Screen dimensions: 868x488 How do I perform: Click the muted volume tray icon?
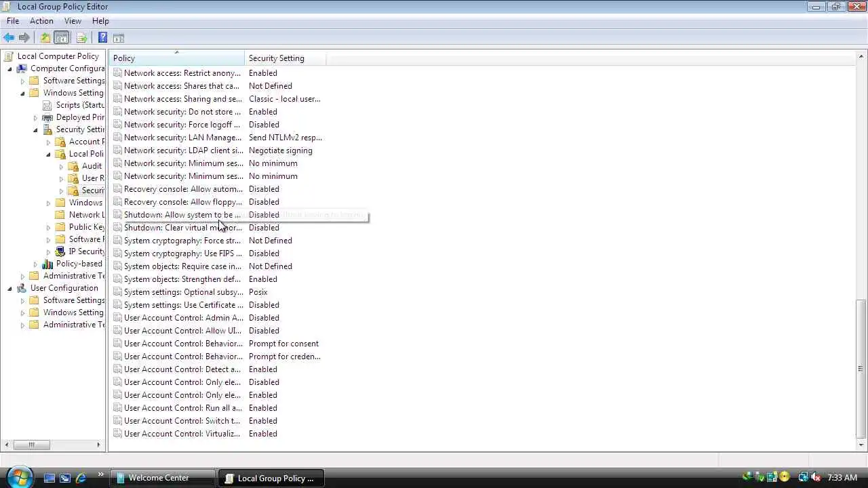[816, 477]
